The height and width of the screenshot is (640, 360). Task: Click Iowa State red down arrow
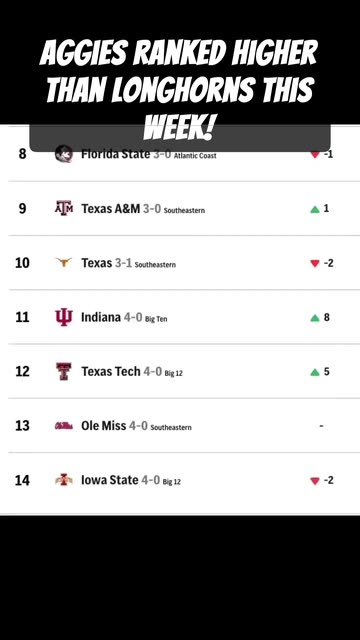click(315, 481)
